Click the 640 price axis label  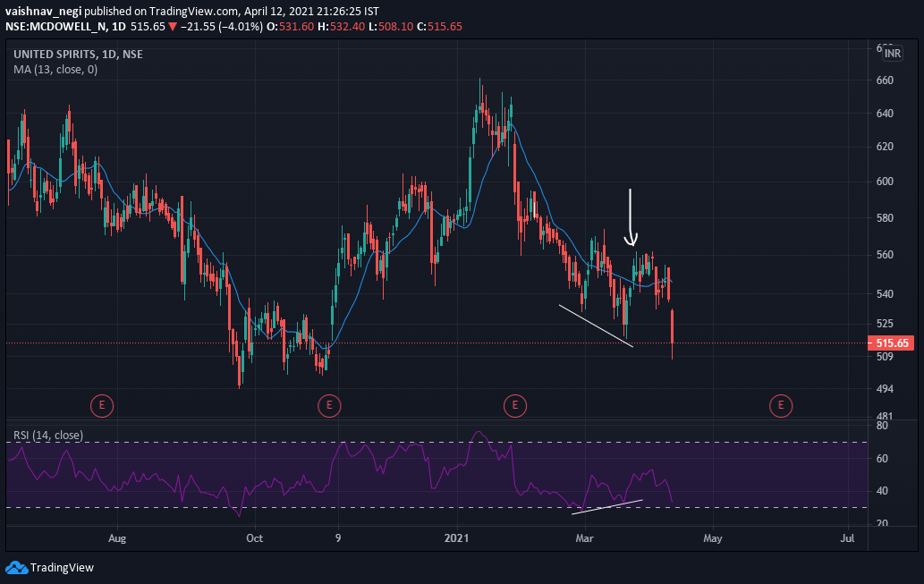[885, 114]
